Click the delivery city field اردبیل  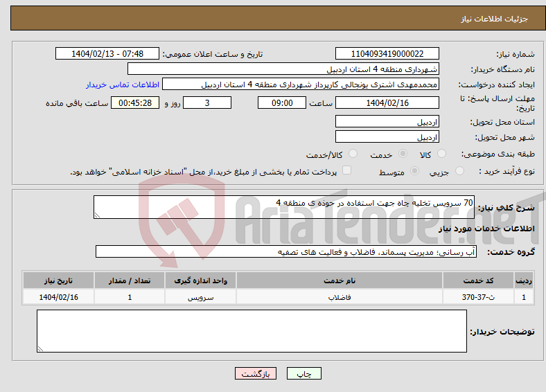387,136
